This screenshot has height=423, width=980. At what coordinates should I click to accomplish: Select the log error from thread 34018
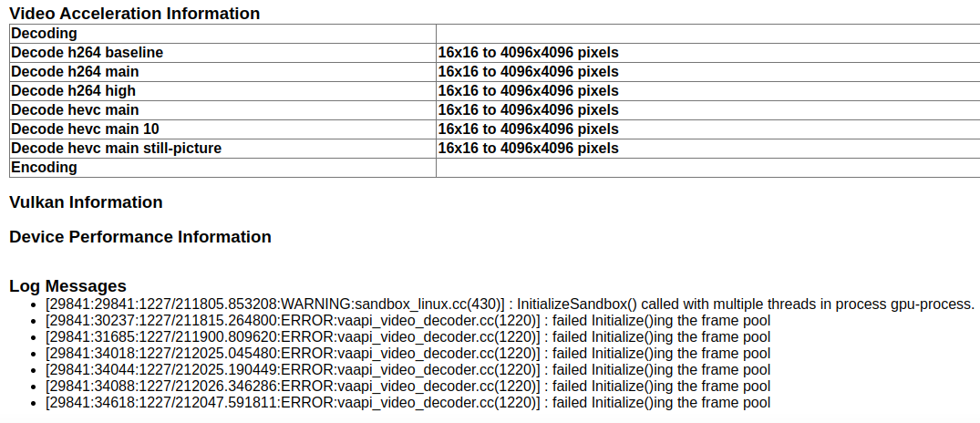(x=407, y=354)
